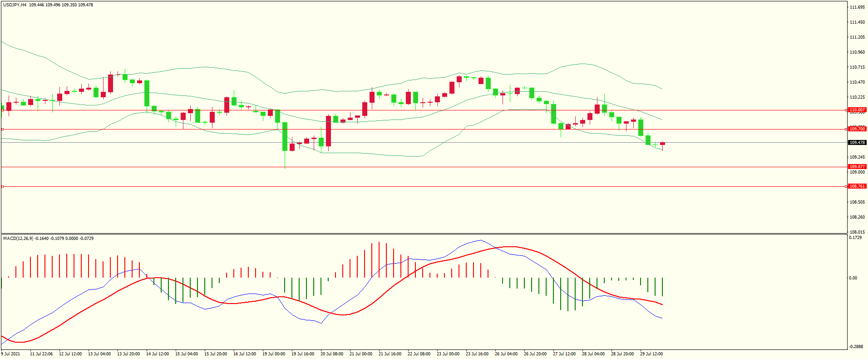Click the divider between price chart and MACD
The height and width of the screenshot is (359, 868).
pyautogui.click(x=424, y=234)
